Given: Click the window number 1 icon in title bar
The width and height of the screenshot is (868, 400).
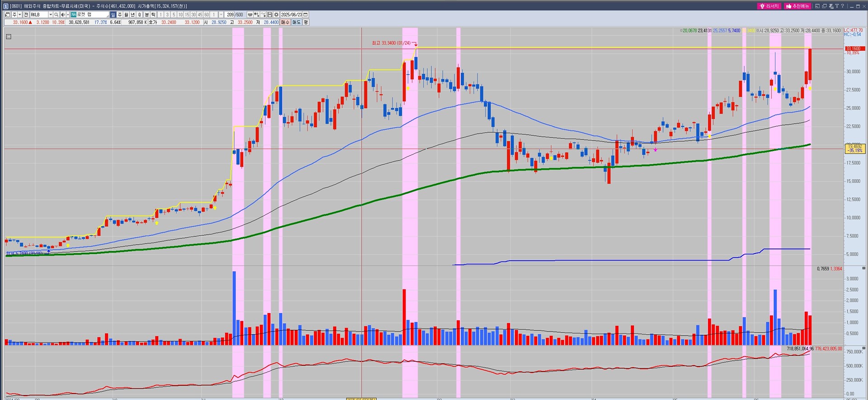Looking at the screenshot, I should click(5, 6).
